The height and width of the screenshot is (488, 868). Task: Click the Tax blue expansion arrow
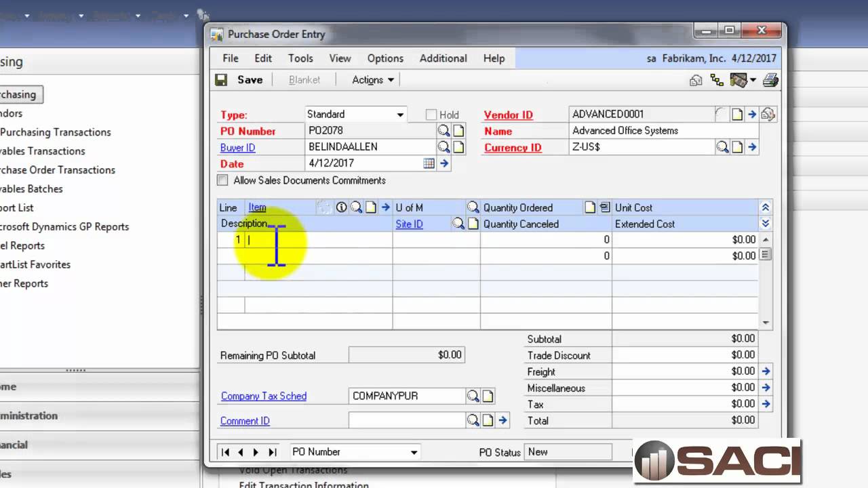766,404
